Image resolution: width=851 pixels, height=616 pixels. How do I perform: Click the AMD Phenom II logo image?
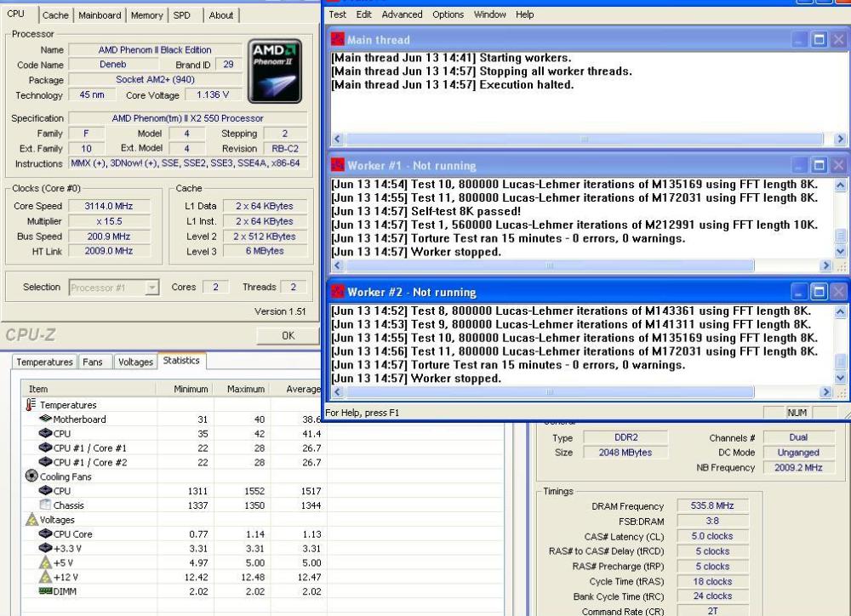(x=275, y=71)
